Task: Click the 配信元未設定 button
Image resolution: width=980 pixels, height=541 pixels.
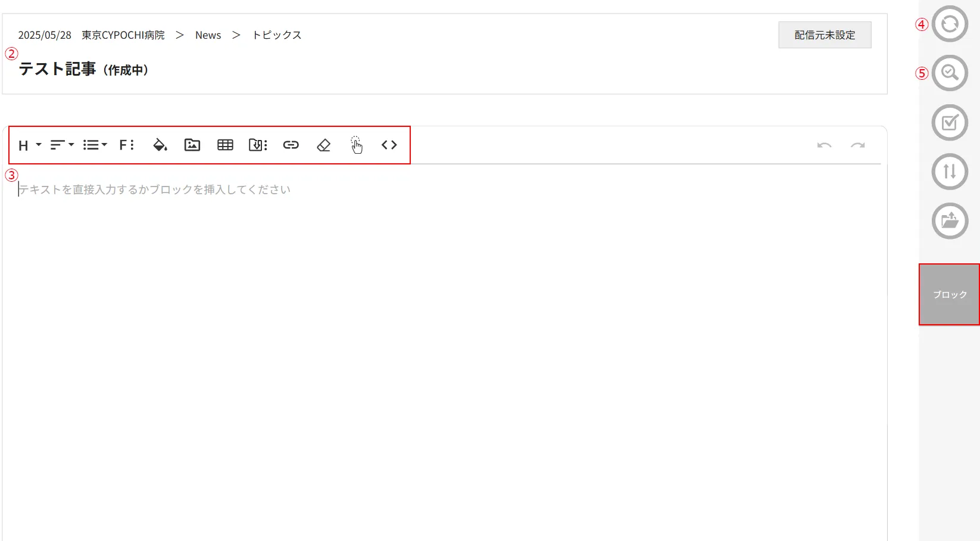Action: pyautogui.click(x=825, y=35)
